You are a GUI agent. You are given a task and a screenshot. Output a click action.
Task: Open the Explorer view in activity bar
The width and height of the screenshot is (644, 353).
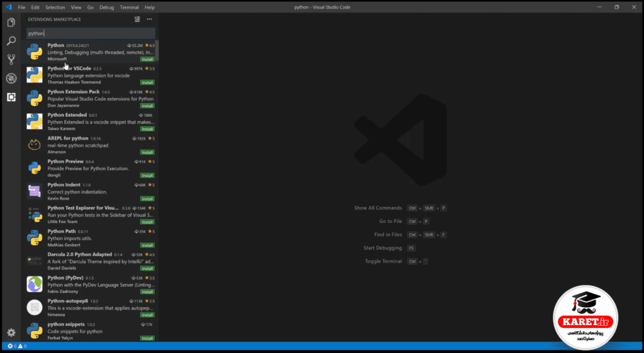(x=11, y=22)
